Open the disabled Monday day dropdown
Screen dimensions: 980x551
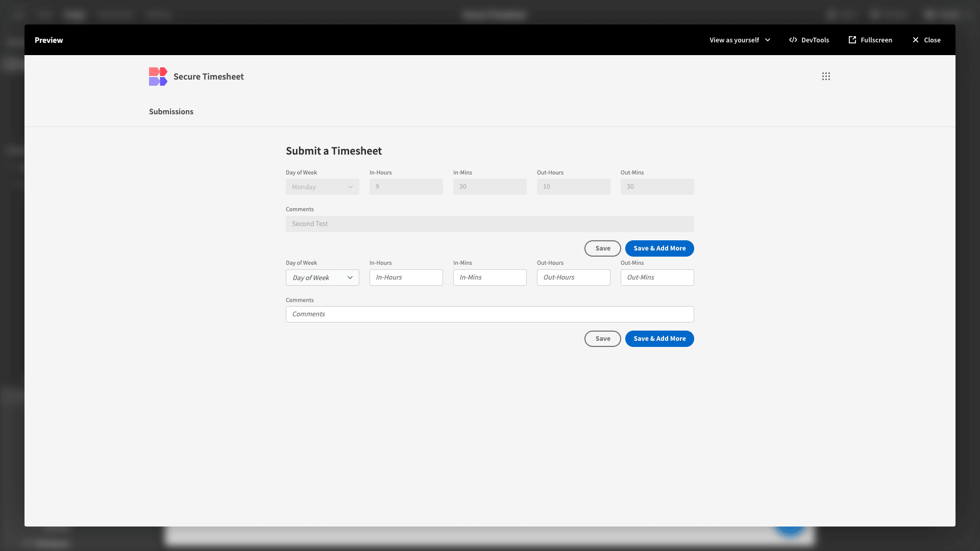click(323, 187)
